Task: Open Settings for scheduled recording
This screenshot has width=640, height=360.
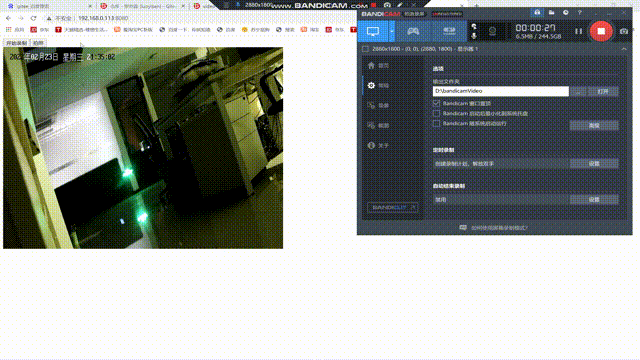Action: 594,163
